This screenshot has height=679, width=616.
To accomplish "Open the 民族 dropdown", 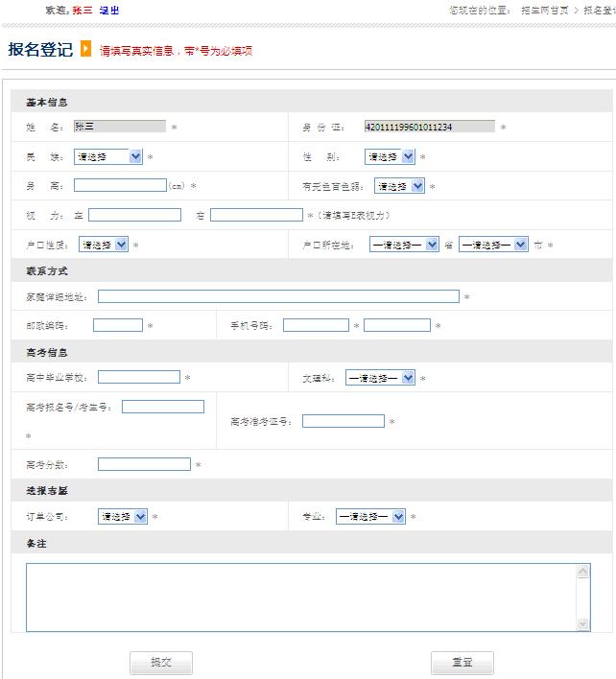I will pos(108,156).
